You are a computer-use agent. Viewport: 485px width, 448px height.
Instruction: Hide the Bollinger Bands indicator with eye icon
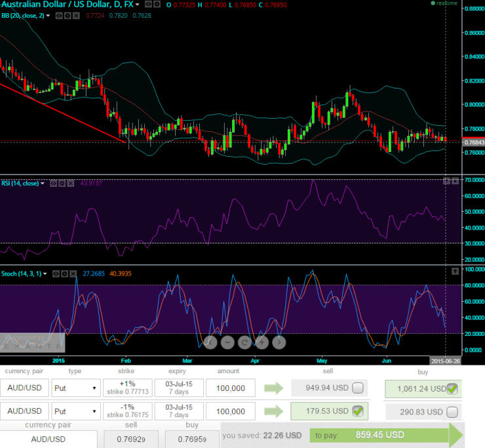59,15
